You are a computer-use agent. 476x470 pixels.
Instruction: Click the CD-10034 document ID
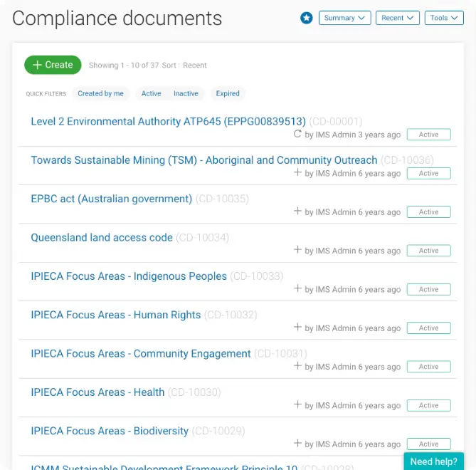tap(203, 237)
